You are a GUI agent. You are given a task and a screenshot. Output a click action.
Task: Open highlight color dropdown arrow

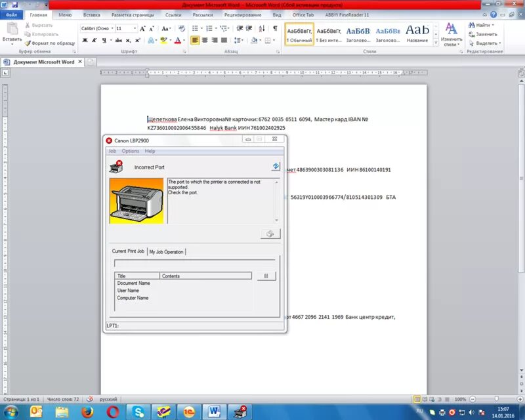171,40
